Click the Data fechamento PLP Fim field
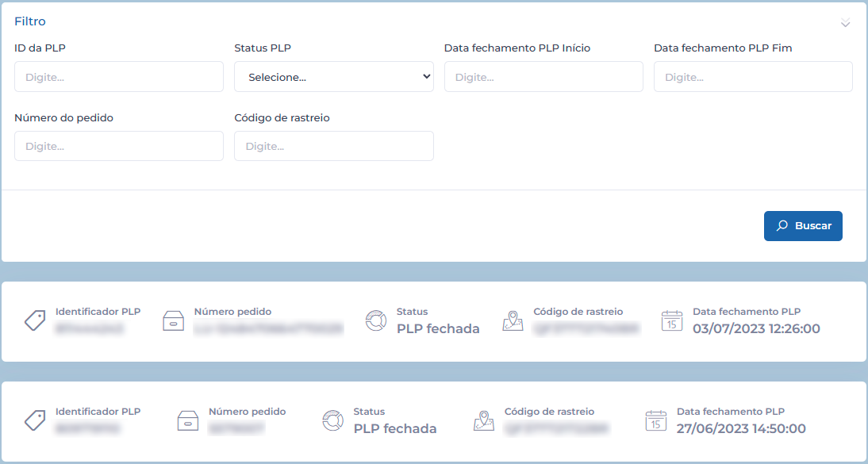Viewport: 868px width, 464px height. pos(753,76)
